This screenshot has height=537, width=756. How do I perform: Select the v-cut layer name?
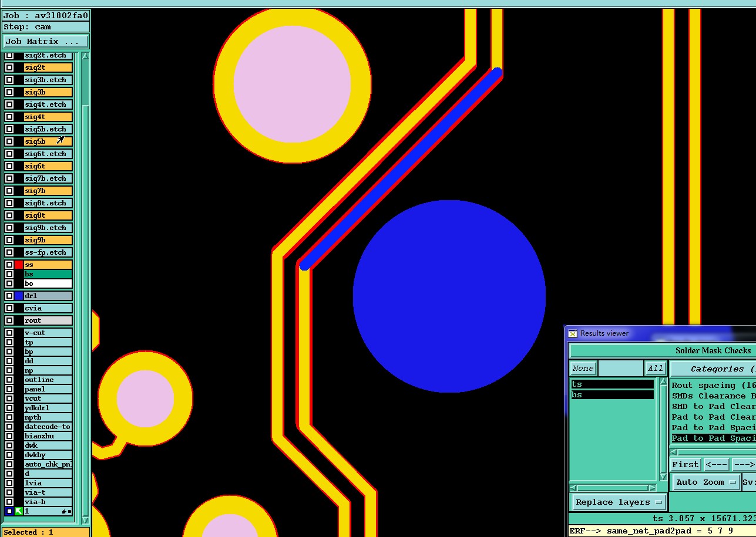coord(48,333)
